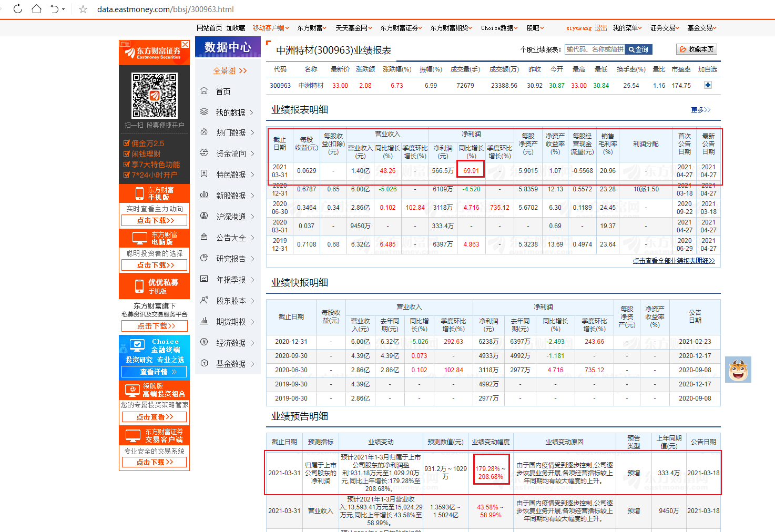775x532 pixels.
Task: Select 股东股本 sidebar menu item
Action: point(230,301)
